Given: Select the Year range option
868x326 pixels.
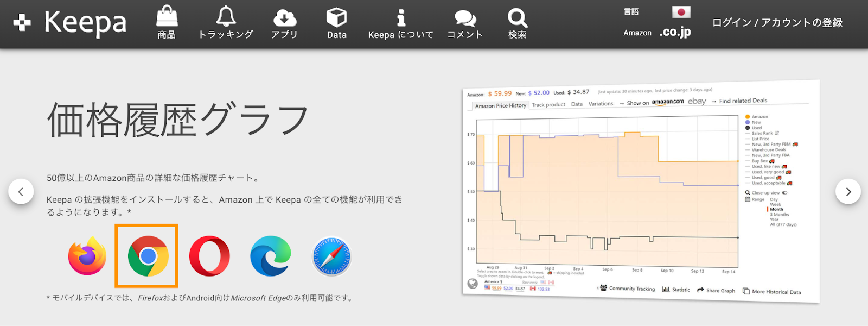Looking at the screenshot, I should pos(774,220).
